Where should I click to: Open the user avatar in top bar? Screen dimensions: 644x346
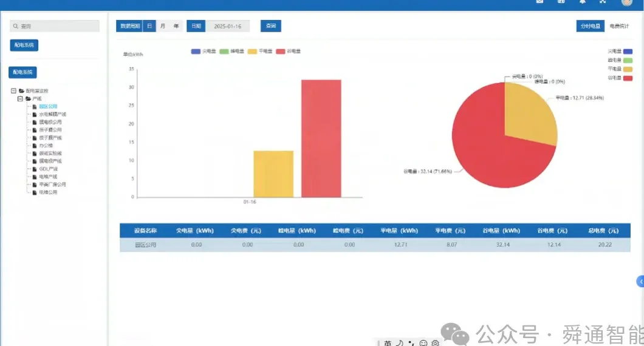[x=627, y=2]
